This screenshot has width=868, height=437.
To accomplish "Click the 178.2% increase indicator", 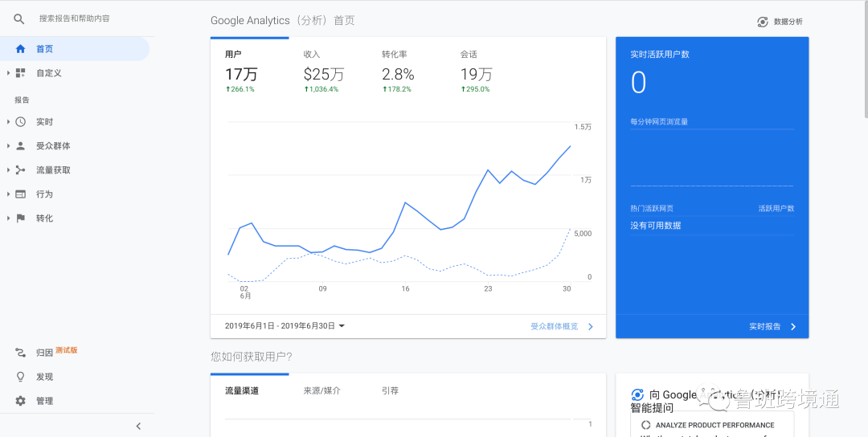I will pos(397,89).
